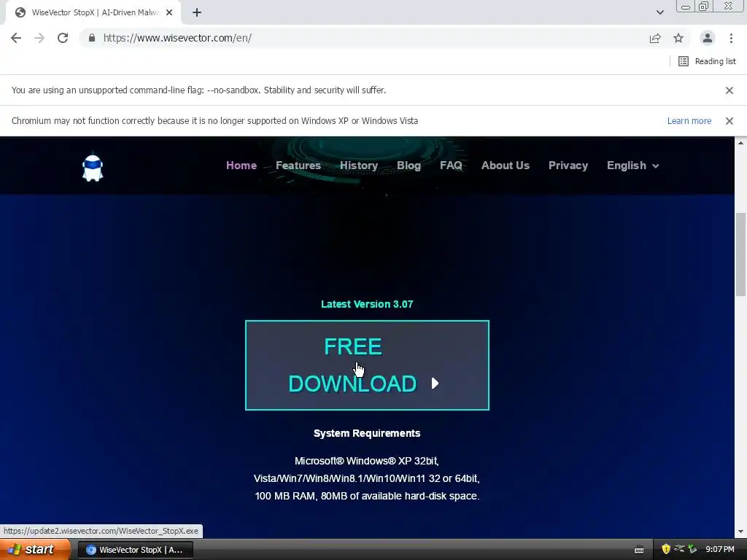Click the keyboard tray icon
The height and width of the screenshot is (560, 747).
point(639,550)
